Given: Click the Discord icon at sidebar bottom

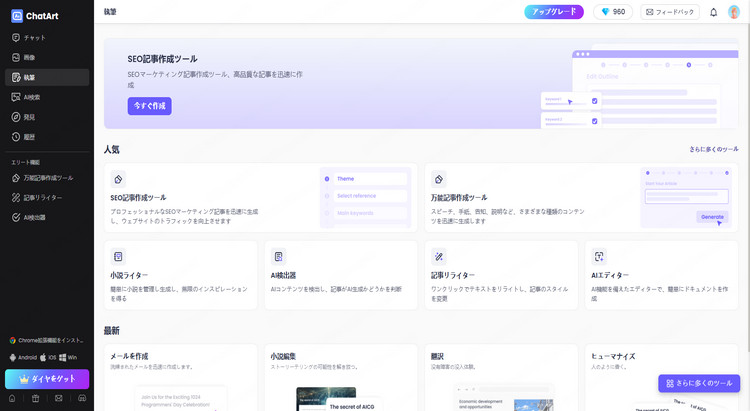Looking at the screenshot, I should (x=82, y=398).
